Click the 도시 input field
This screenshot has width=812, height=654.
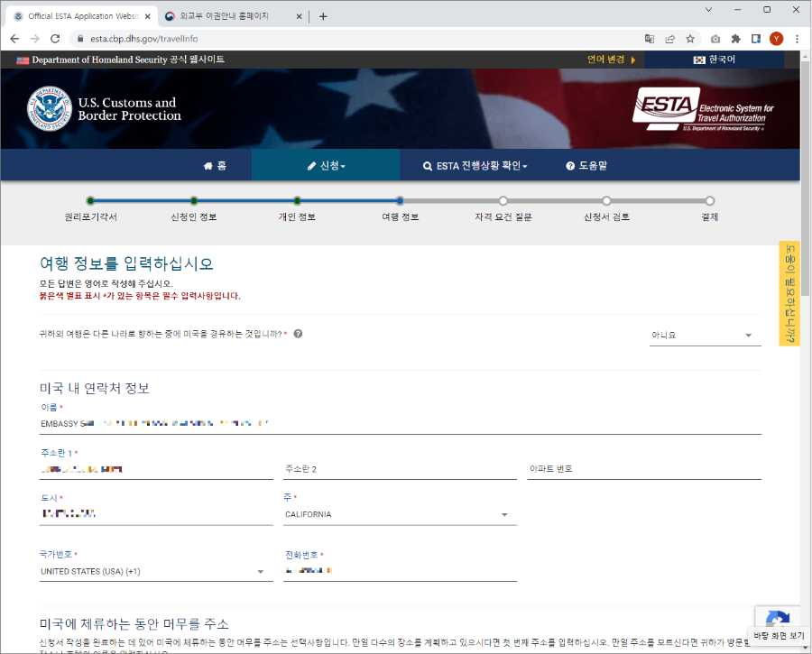(156, 515)
